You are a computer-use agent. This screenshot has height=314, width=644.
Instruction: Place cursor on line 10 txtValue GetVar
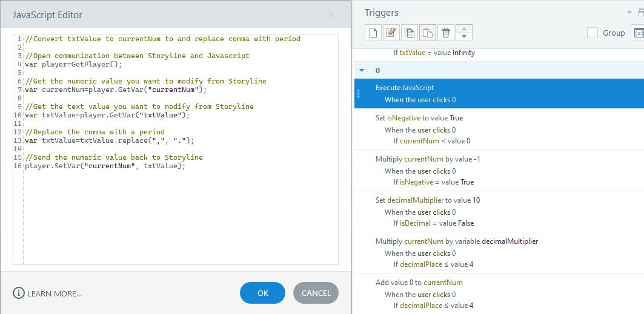coord(108,115)
